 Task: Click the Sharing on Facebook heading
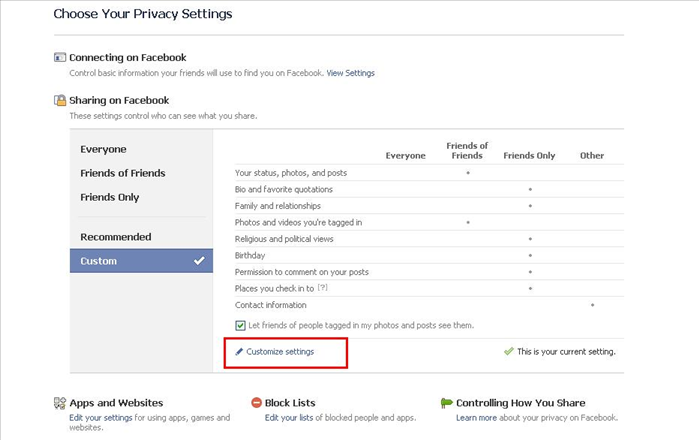[x=119, y=100]
